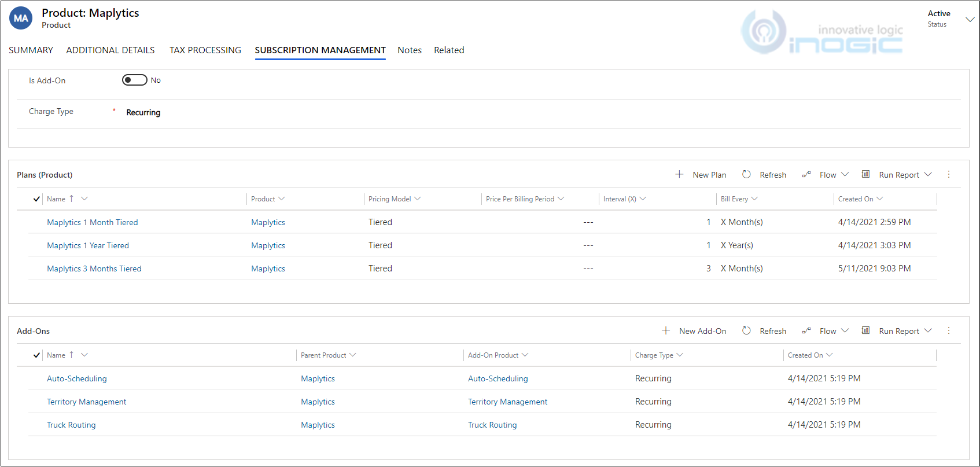Open Auto-Scheduling add-on name link
Viewport: 980px width, 467px height.
click(77, 378)
